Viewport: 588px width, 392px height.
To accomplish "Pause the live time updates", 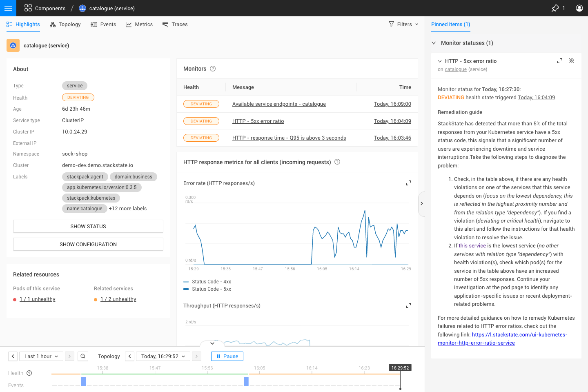I will [227, 356].
